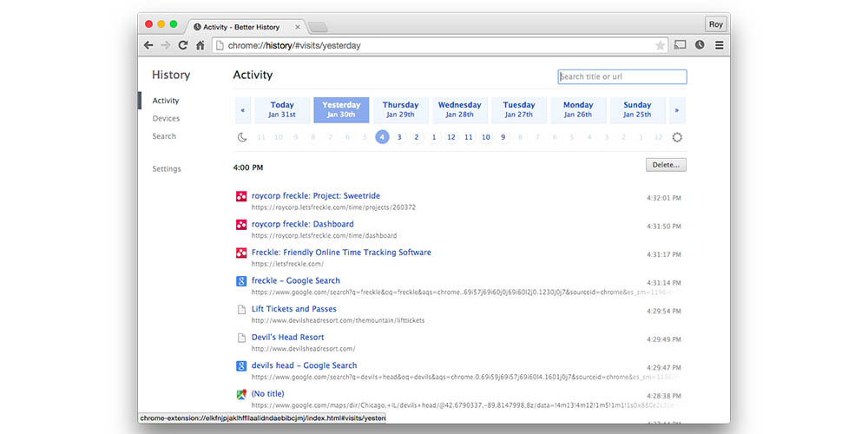
Task: Select the 4 hour marker on timeline
Action: coord(382,137)
